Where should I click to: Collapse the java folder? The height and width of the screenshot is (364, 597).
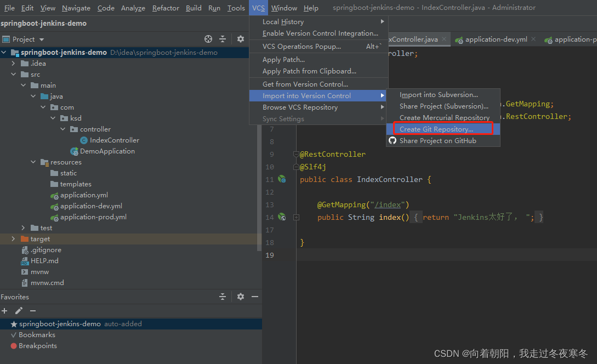(33, 96)
